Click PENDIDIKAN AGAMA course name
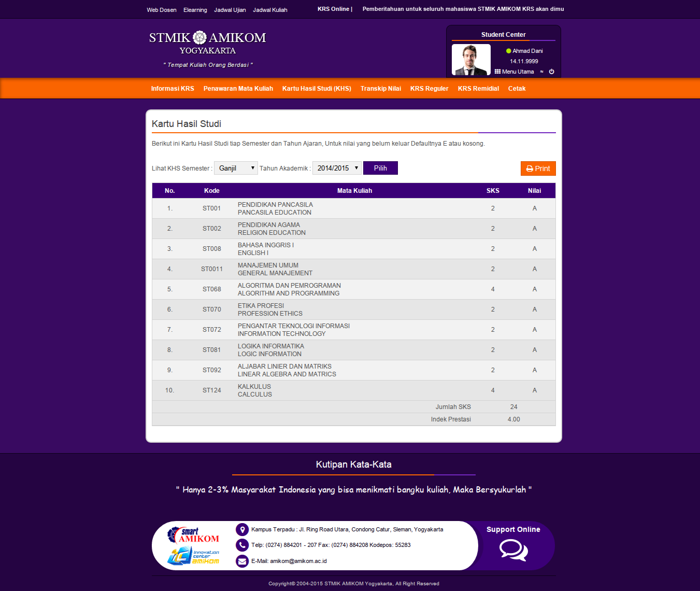 coord(269,225)
